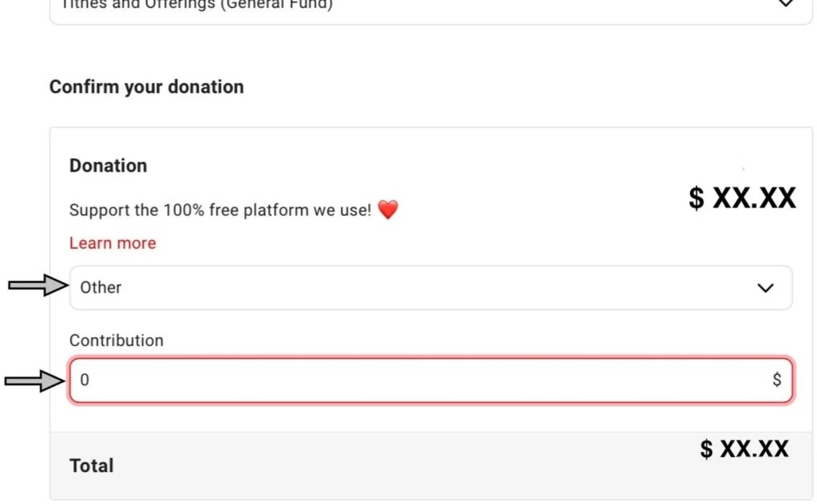Click the Total label text
Screen dimensions: 817x504
coord(92,466)
